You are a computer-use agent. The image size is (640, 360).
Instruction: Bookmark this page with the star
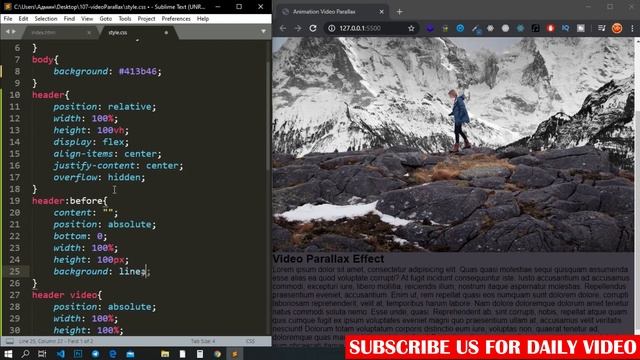pos(411,28)
